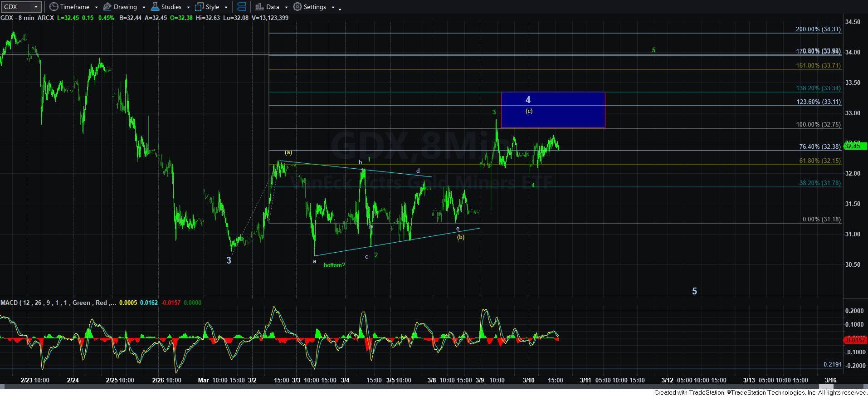868x396 pixels.
Task: Click the green 2 wave label
Action: point(376,255)
